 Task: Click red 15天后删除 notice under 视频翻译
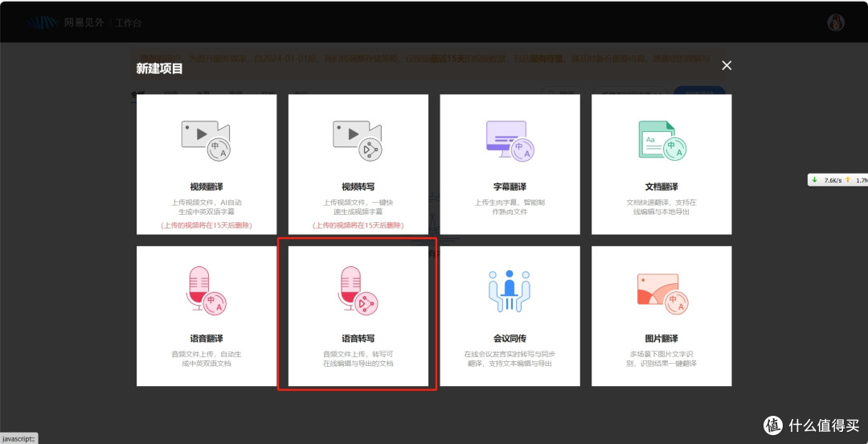(207, 225)
